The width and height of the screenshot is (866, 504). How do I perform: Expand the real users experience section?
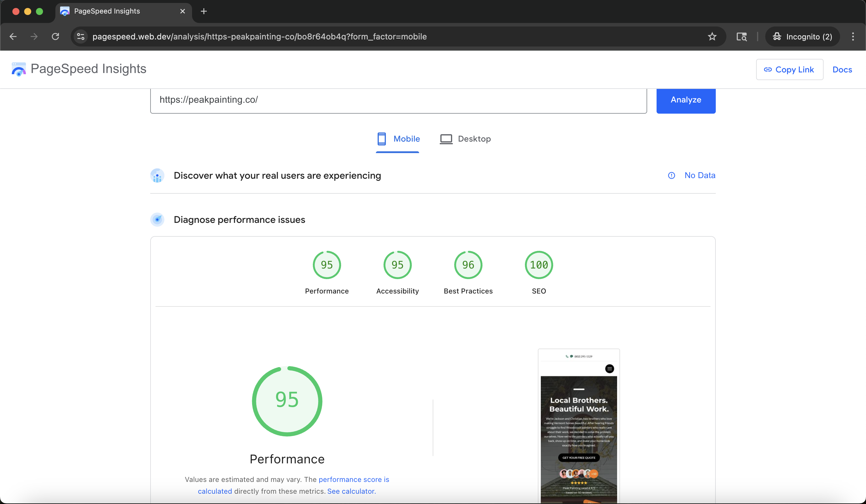pyautogui.click(x=277, y=175)
